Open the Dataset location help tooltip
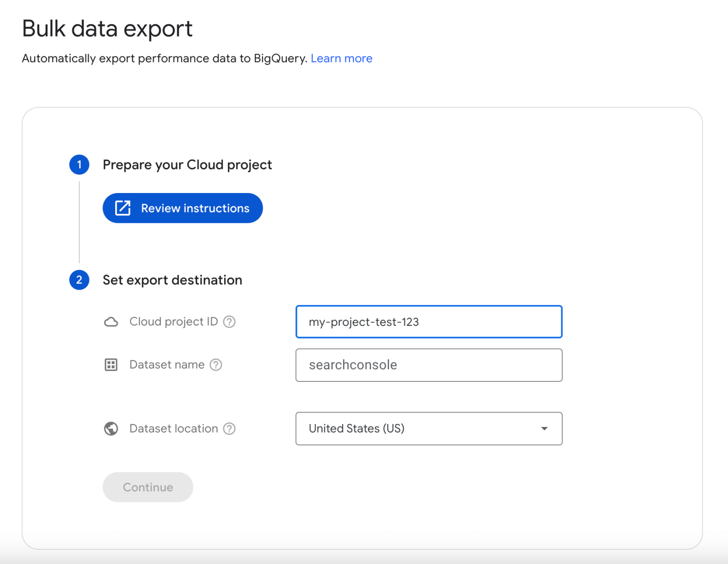Image resolution: width=728 pixels, height=564 pixels. point(229,428)
